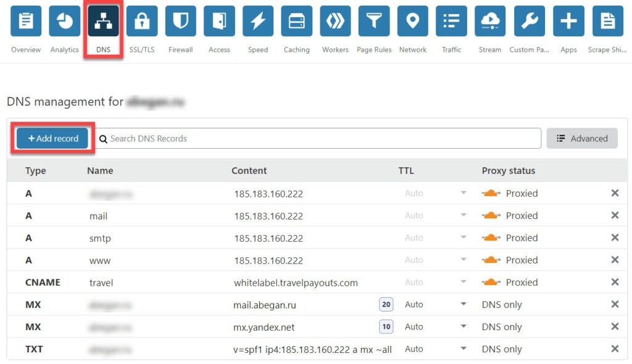This screenshot has width=632, height=364.
Task: Open the Analytics section icon
Action: [x=65, y=22]
